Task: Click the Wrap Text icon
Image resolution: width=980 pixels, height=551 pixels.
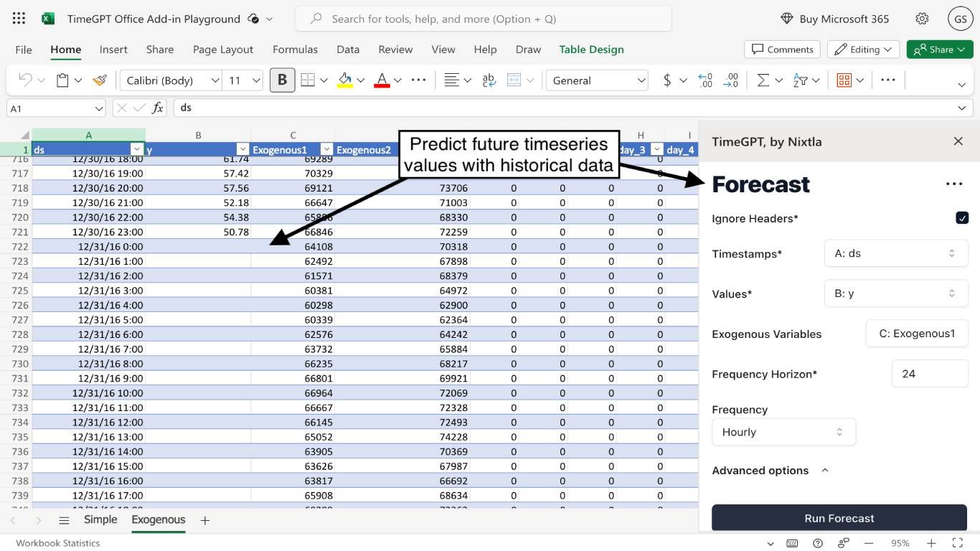Action: (489, 80)
